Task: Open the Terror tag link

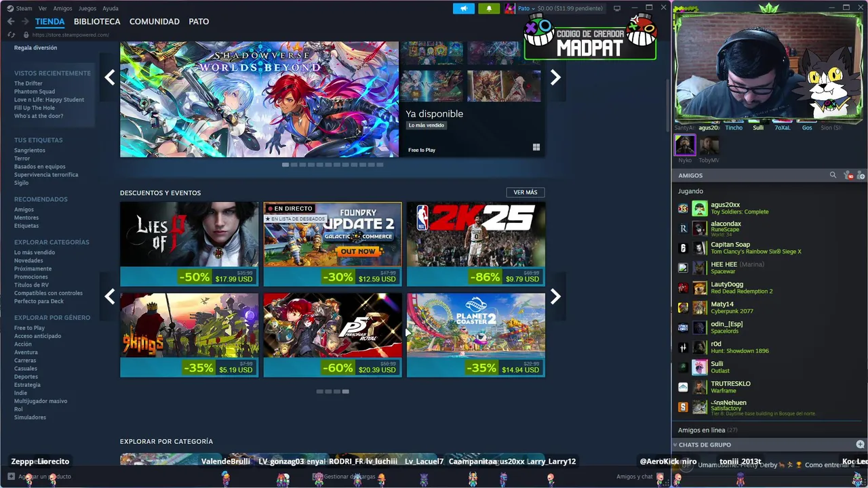Action: click(x=22, y=159)
